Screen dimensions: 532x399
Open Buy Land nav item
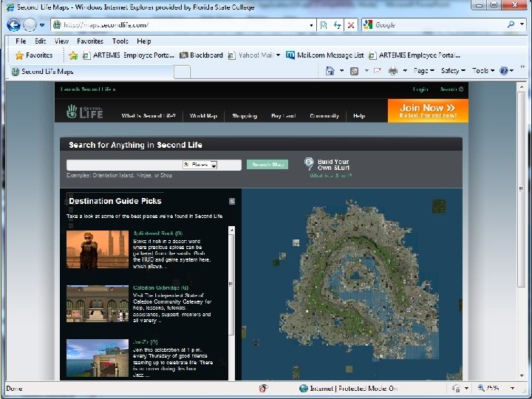pyautogui.click(x=283, y=116)
